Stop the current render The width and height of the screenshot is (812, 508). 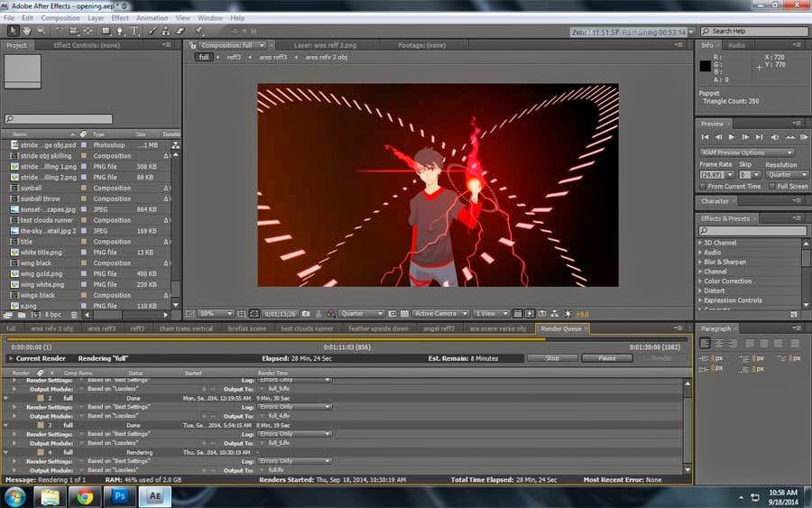click(552, 358)
